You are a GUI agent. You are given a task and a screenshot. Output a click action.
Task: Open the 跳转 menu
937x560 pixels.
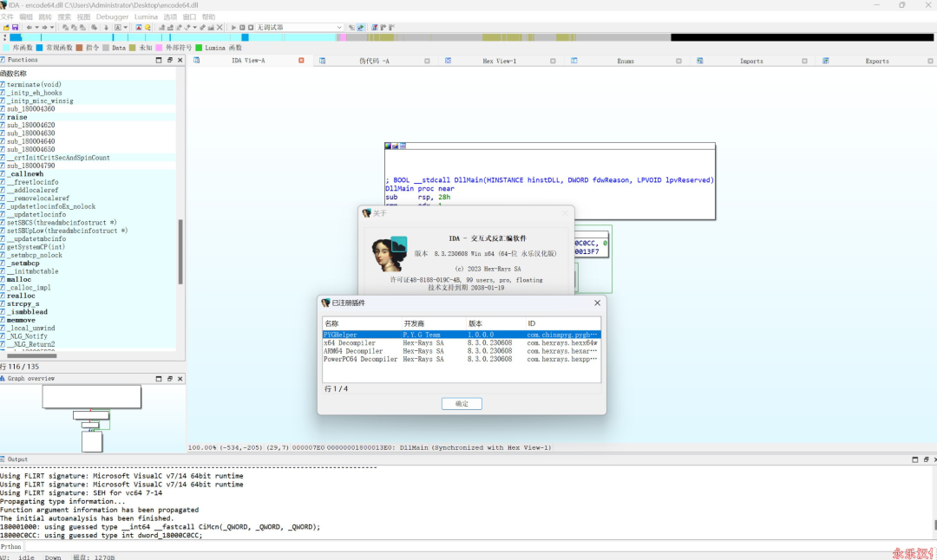point(45,17)
